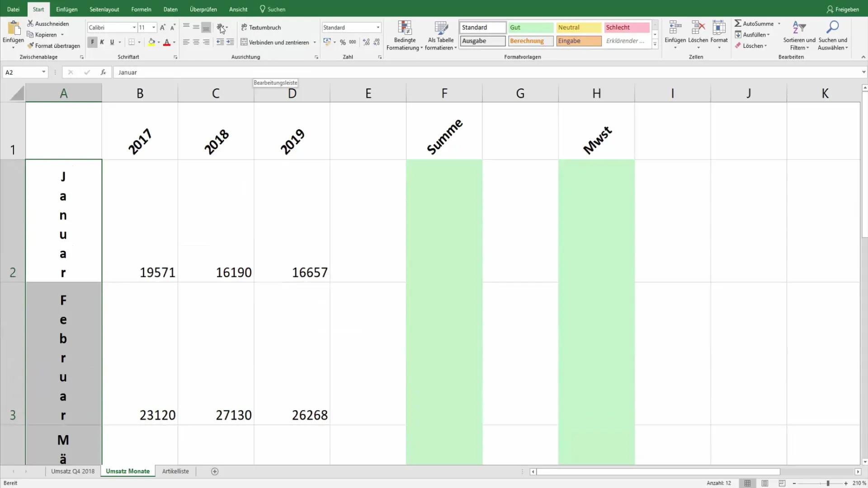Screen dimensions: 868x488
Task: Click the Bedingte Formatierung icon
Action: pyautogui.click(x=404, y=28)
